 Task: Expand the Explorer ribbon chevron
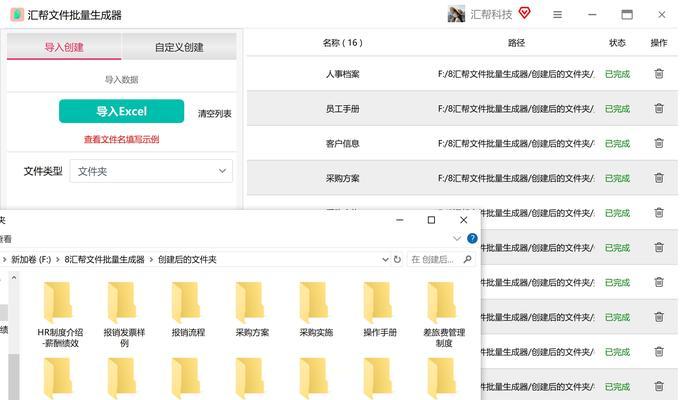(x=456, y=238)
